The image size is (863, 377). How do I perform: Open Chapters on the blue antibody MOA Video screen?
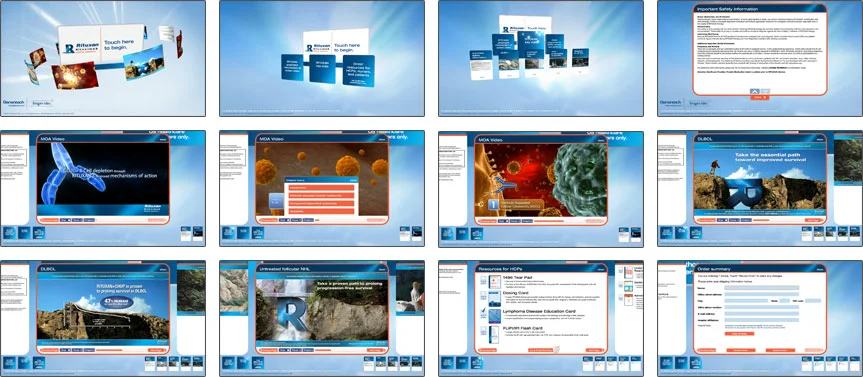pyautogui.click(x=89, y=220)
